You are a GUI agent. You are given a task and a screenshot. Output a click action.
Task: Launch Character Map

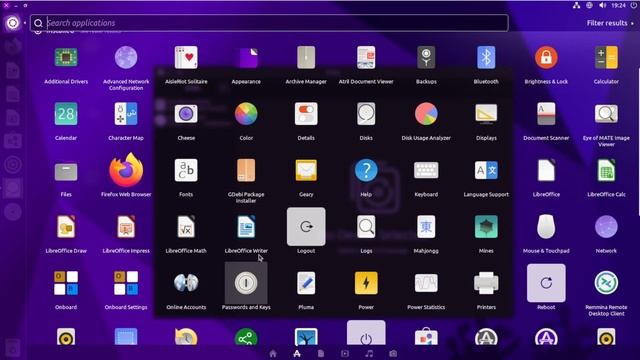(x=126, y=114)
